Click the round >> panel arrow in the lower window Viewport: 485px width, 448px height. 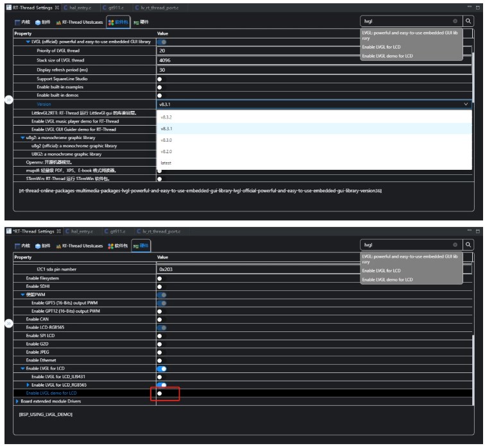(9, 324)
